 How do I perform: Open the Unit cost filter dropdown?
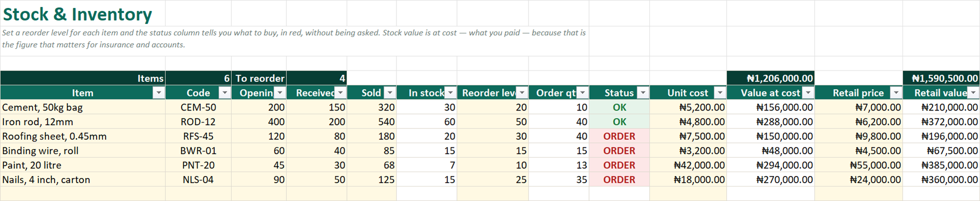720,92
